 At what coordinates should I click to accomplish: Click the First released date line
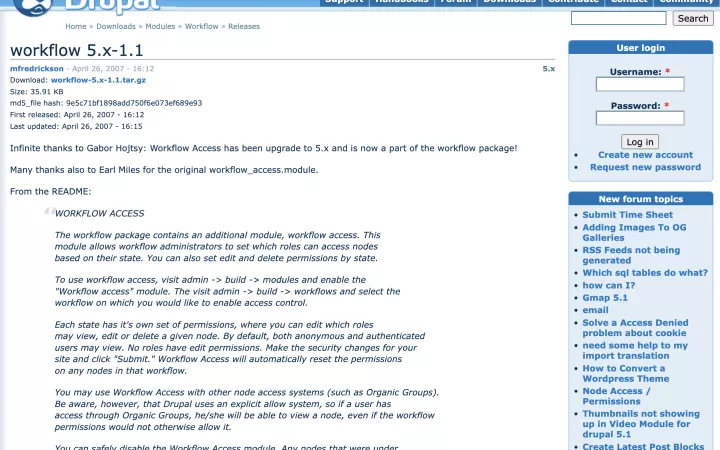77,115
